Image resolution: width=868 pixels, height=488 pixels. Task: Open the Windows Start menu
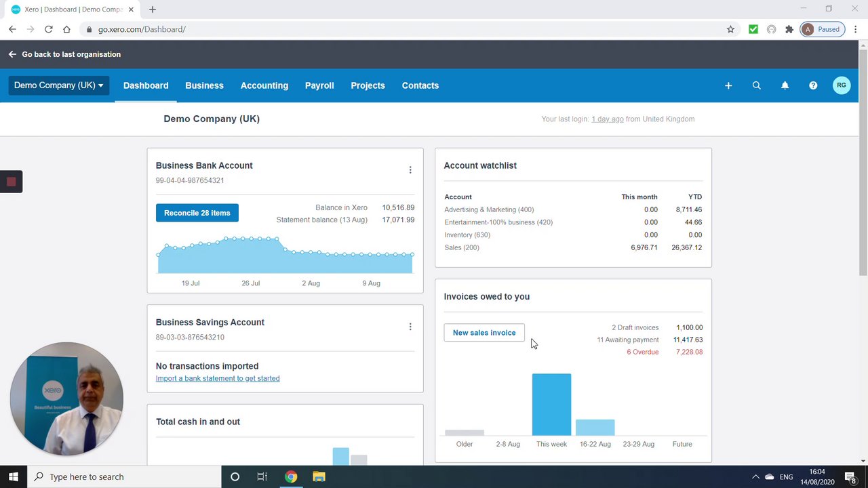[14, 476]
